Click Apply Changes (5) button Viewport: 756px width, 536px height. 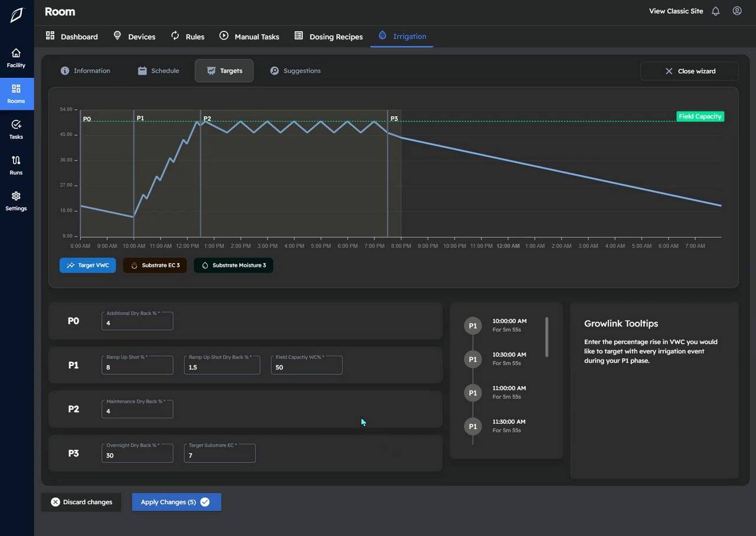pos(176,502)
